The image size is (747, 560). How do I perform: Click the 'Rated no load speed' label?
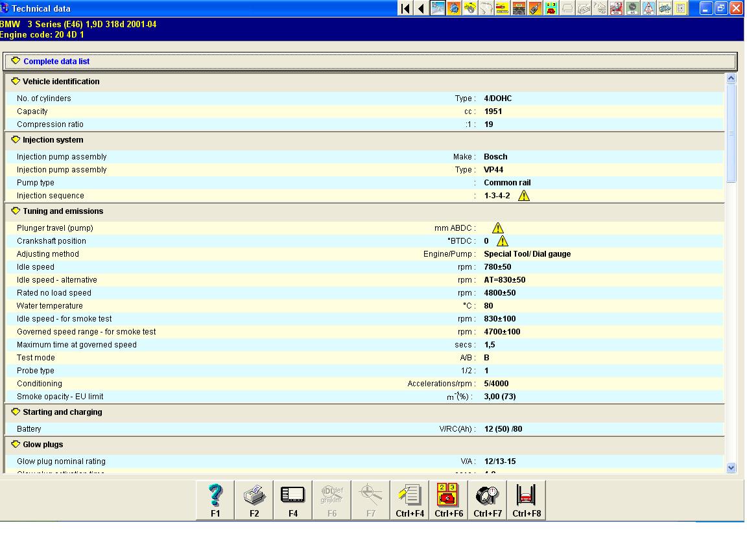54,293
